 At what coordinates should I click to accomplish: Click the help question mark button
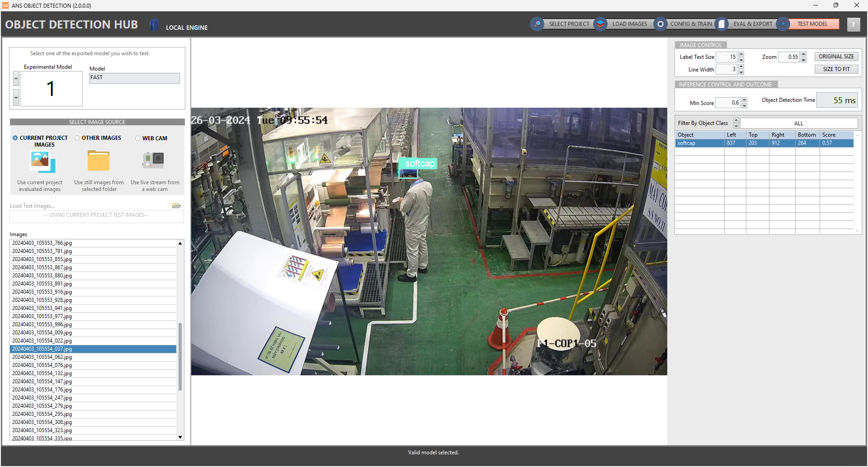click(x=853, y=24)
